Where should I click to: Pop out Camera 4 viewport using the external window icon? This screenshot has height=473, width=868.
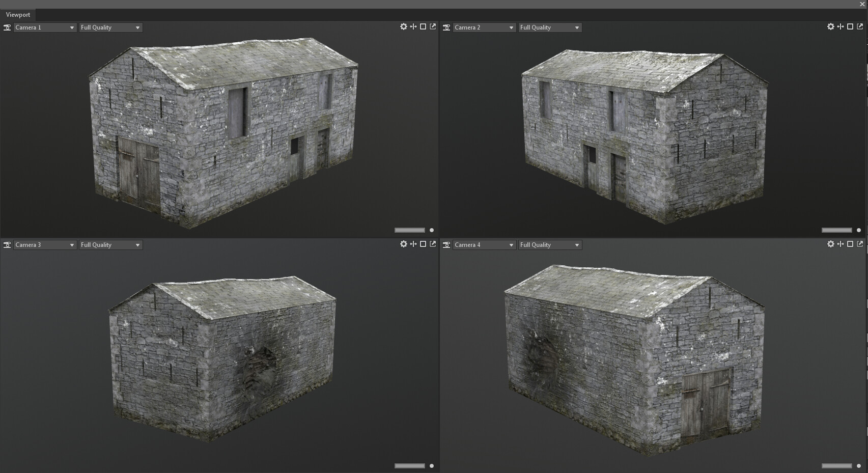coord(859,244)
